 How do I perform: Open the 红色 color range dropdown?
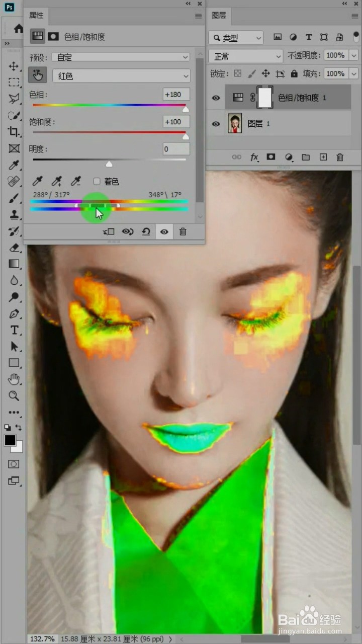[121, 76]
